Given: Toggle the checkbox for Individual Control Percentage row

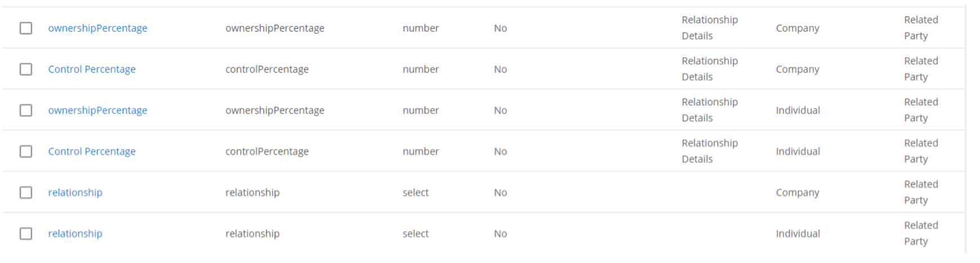Looking at the screenshot, I should click(26, 151).
